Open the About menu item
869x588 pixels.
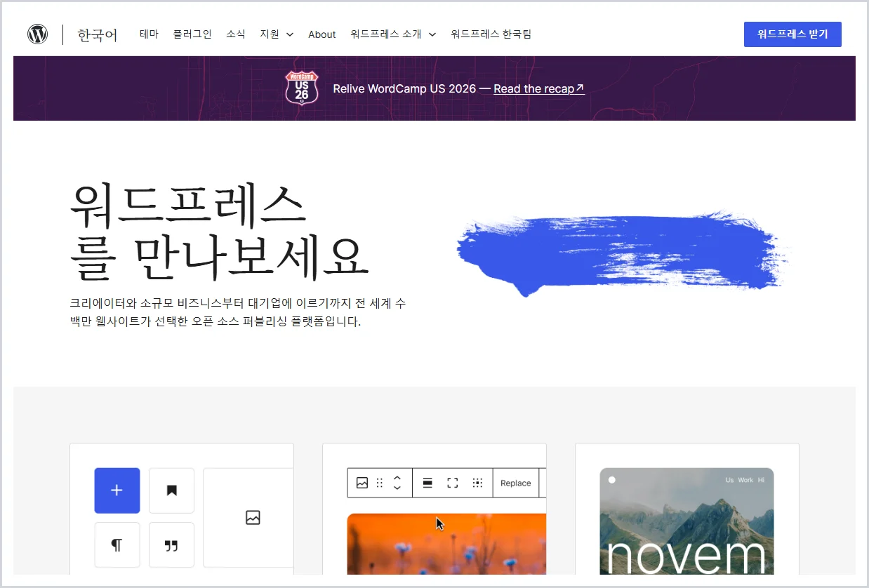[322, 34]
